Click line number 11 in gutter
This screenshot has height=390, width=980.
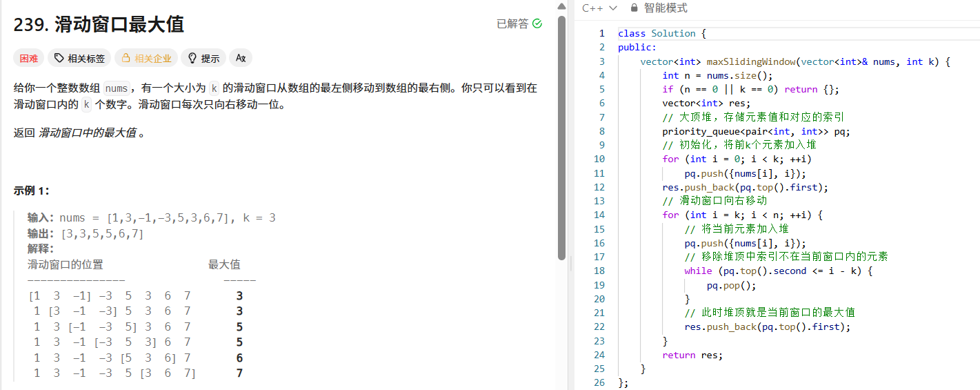(x=599, y=173)
